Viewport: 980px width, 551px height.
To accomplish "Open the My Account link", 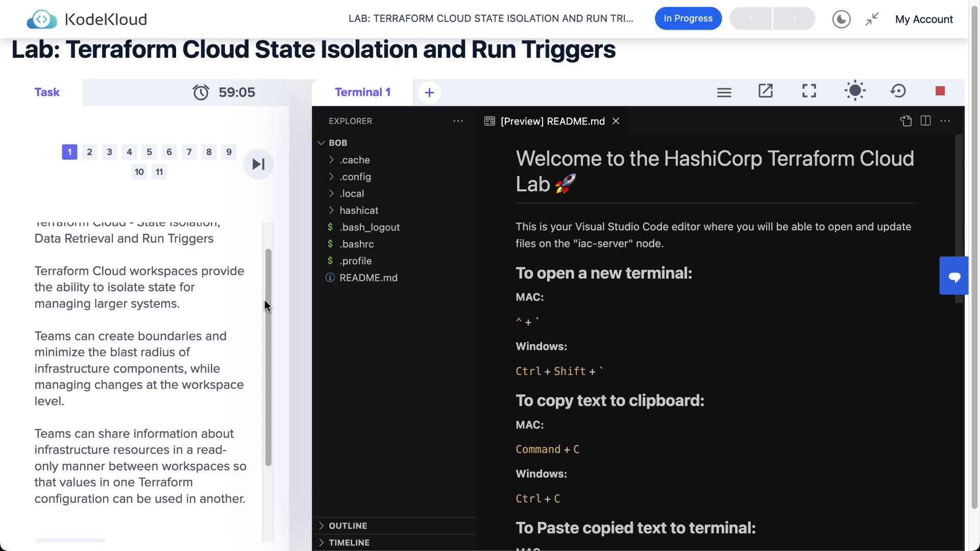I will [x=923, y=19].
